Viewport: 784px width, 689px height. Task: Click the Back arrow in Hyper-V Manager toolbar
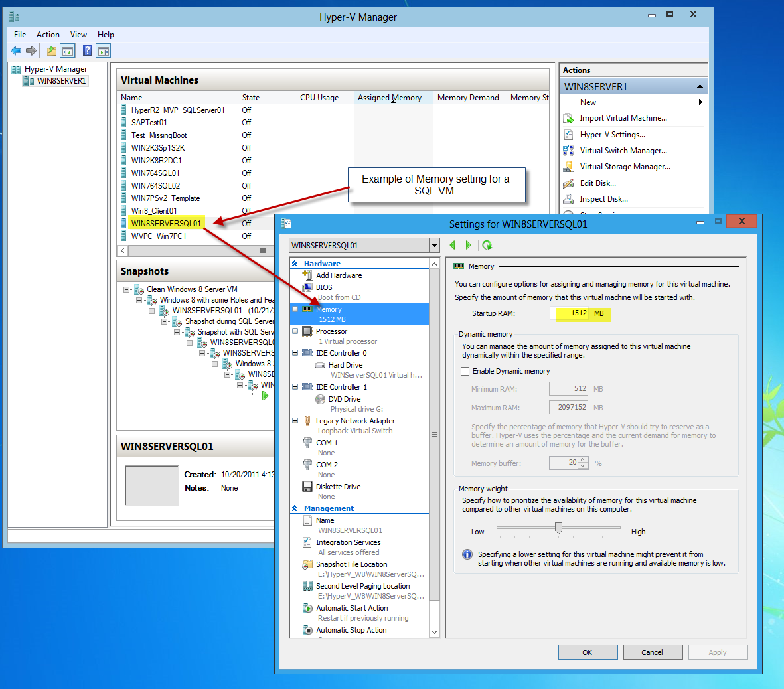point(16,50)
